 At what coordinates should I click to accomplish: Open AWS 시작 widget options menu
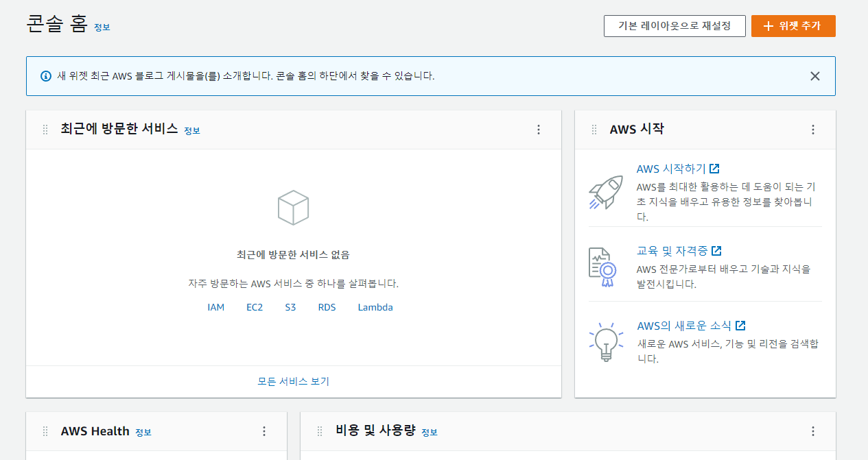click(813, 130)
